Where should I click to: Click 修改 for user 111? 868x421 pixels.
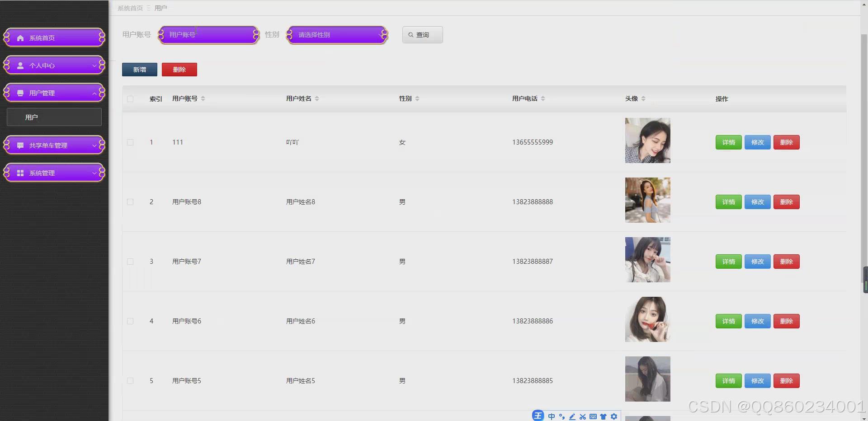point(758,142)
